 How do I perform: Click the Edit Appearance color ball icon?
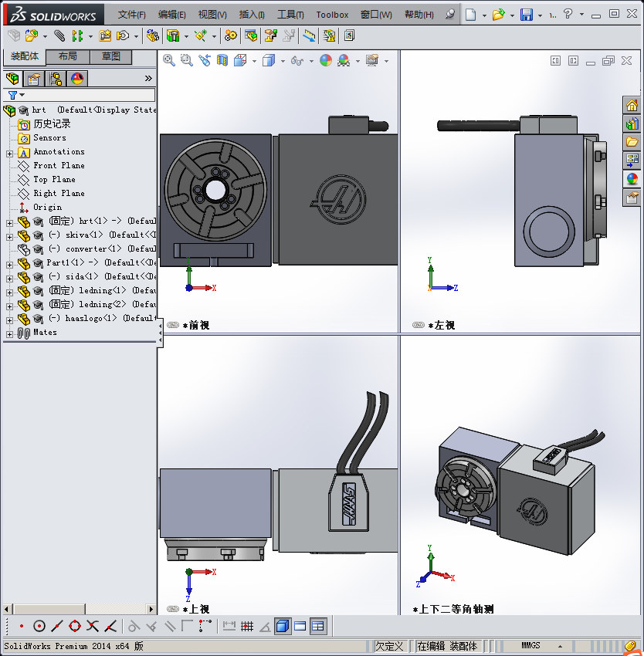pyautogui.click(x=325, y=60)
